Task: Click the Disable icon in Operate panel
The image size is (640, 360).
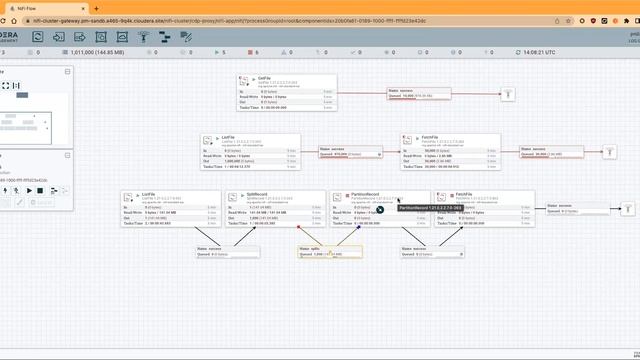Action: tap(16, 191)
